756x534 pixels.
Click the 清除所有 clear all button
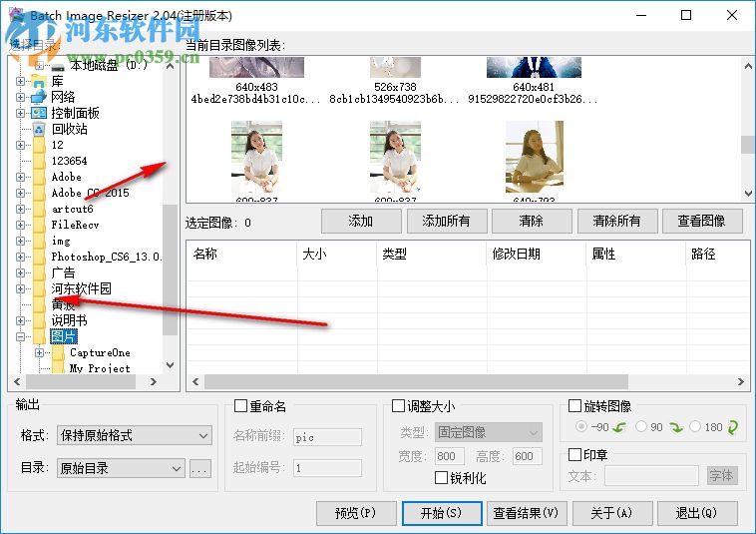coord(617,221)
